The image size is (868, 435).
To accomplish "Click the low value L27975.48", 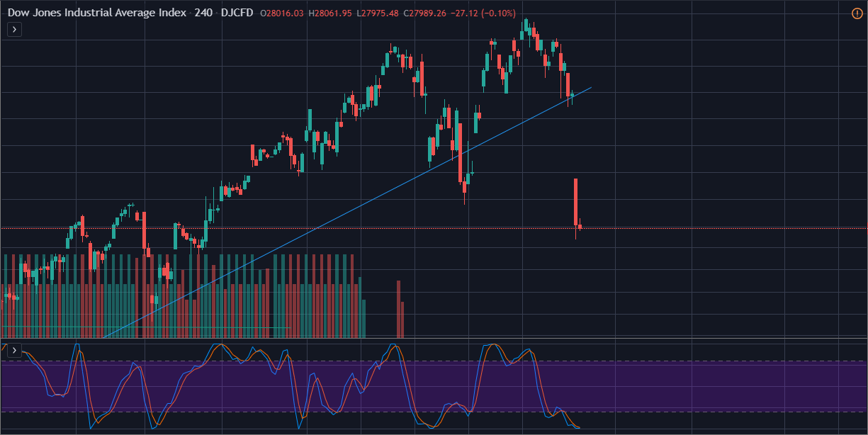I will coord(378,13).
